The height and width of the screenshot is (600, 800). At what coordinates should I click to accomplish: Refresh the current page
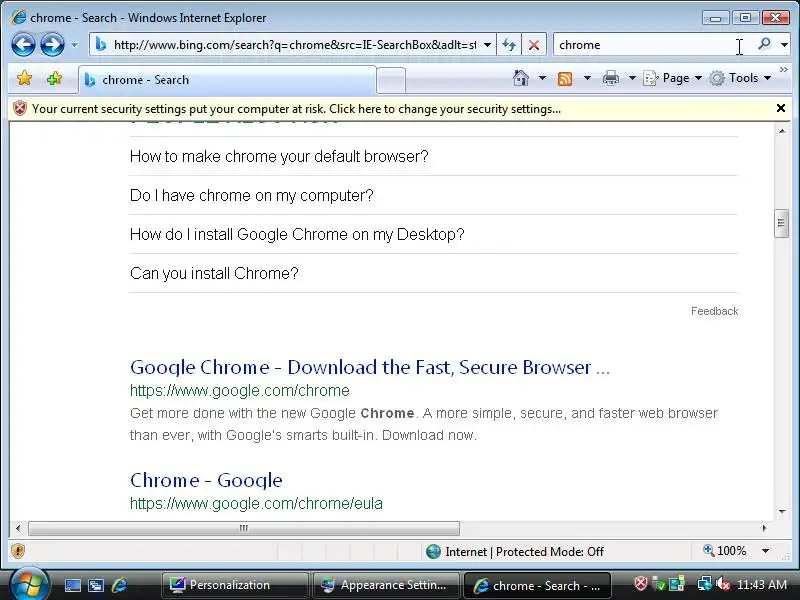[509, 45]
